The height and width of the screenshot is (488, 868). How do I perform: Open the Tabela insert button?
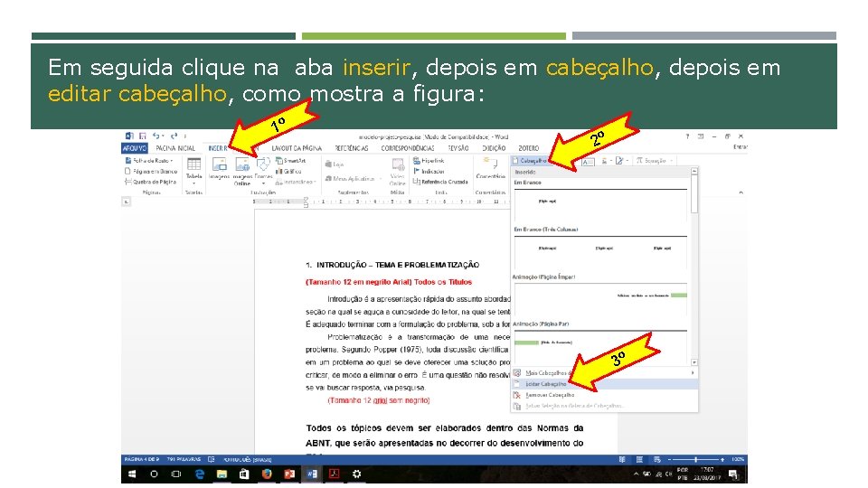[x=193, y=171]
